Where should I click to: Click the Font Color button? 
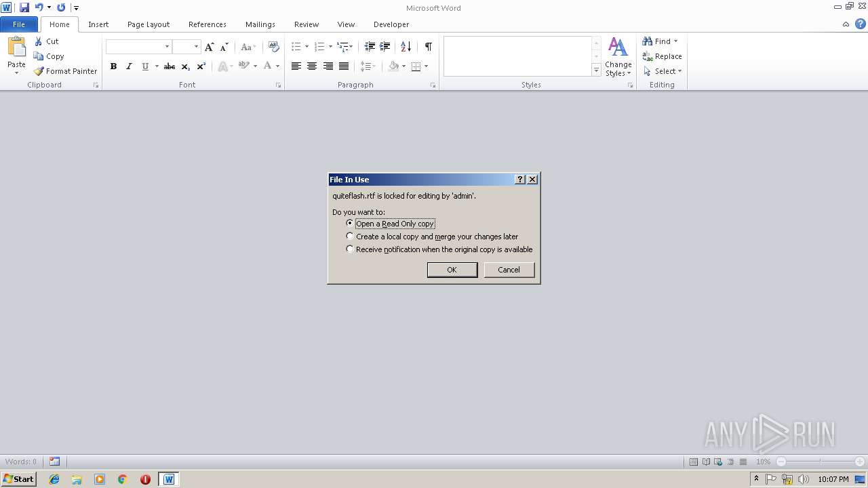[268, 66]
